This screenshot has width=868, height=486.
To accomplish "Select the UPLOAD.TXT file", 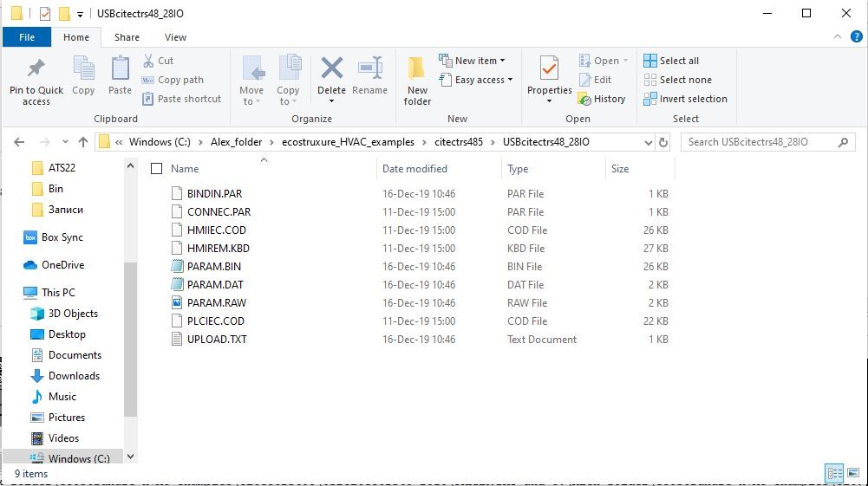I will click(x=217, y=340).
